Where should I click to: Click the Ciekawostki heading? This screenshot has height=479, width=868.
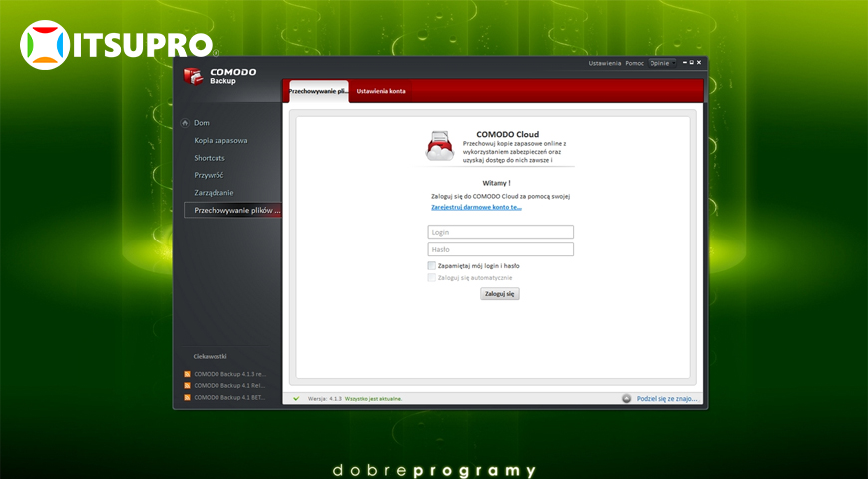click(210, 356)
